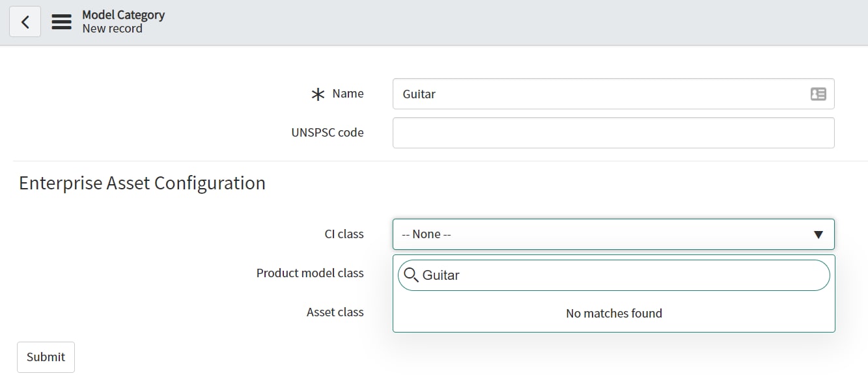Viewport: 868px width, 382px height.
Task: Click the magnifying glass search icon
Action: point(411,275)
